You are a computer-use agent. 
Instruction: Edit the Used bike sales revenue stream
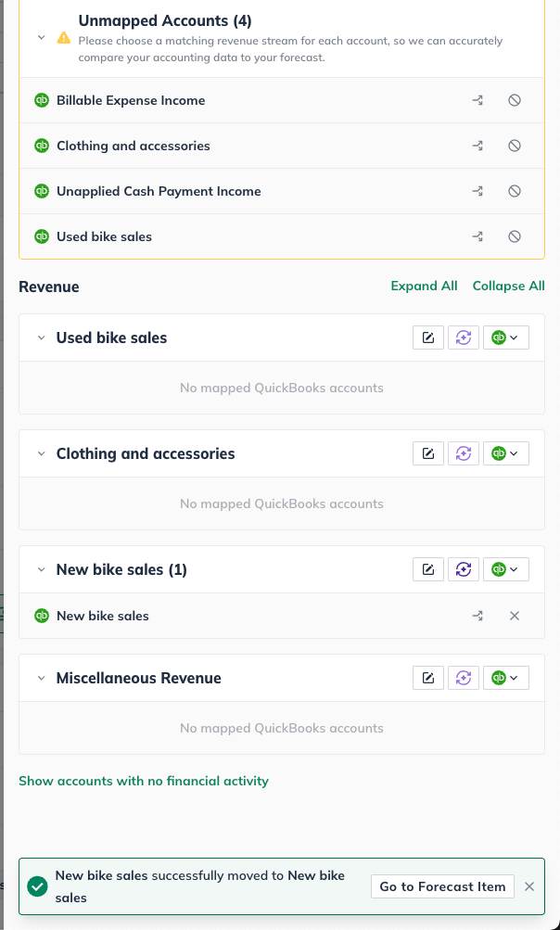pyautogui.click(x=427, y=338)
